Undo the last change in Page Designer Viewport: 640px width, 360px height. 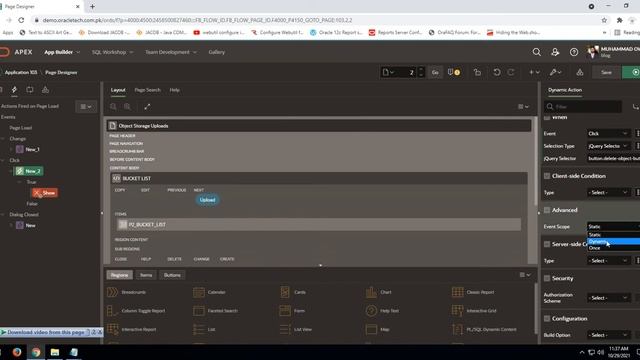tap(496, 72)
